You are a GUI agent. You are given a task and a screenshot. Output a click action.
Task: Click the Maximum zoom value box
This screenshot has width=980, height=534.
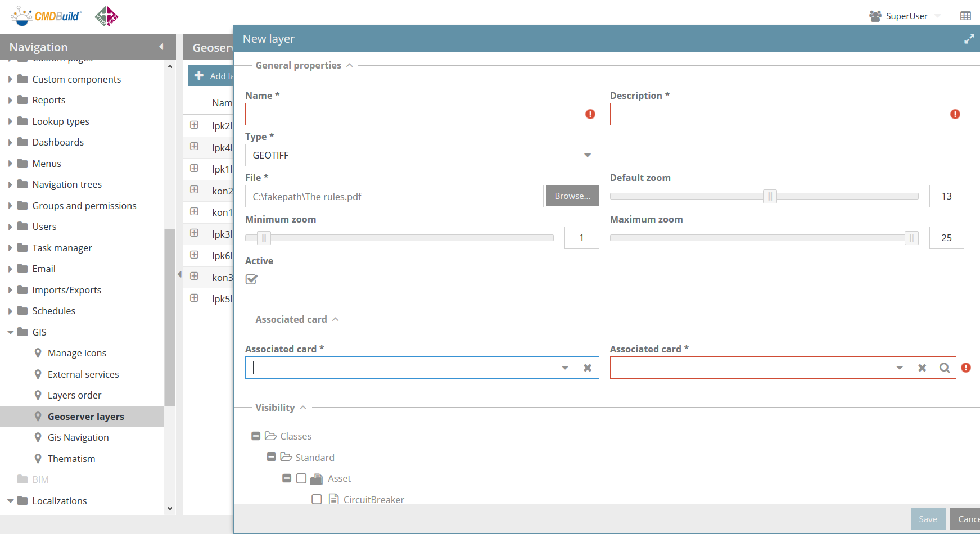947,238
